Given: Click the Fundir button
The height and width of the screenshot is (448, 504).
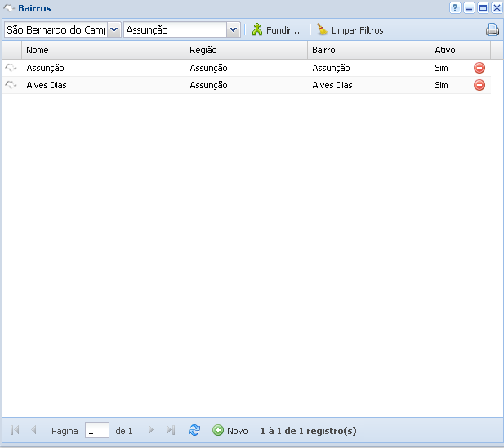Looking at the screenshot, I should click(x=276, y=30).
